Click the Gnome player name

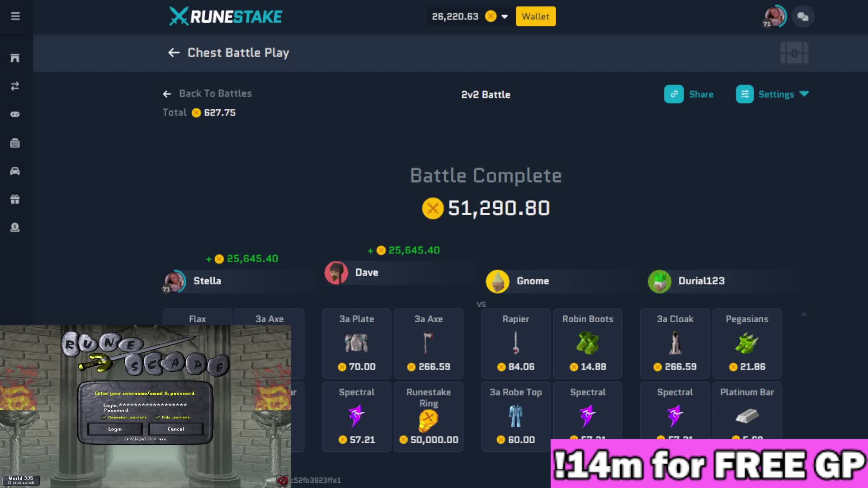(533, 281)
